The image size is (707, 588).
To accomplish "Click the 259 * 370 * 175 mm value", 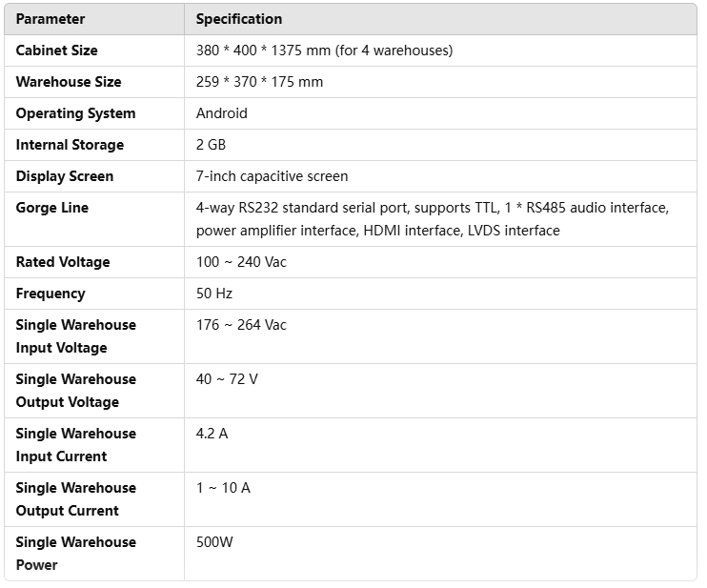I will point(260,82).
